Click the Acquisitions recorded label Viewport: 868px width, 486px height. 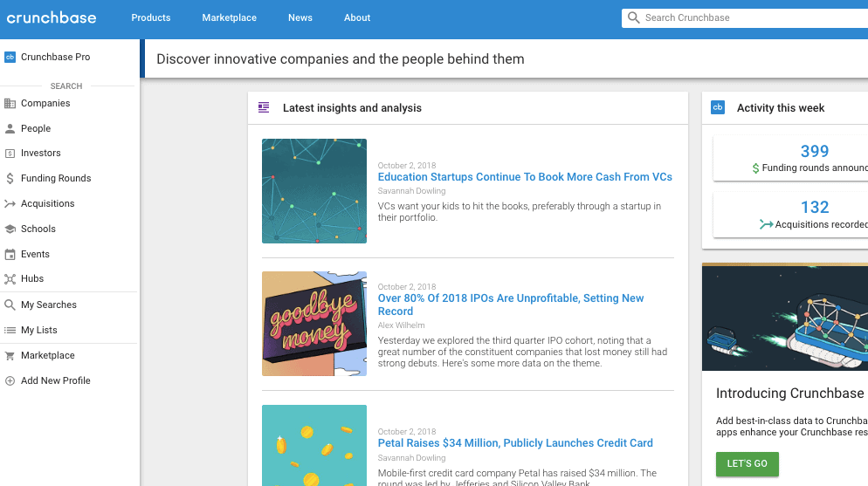822,224
